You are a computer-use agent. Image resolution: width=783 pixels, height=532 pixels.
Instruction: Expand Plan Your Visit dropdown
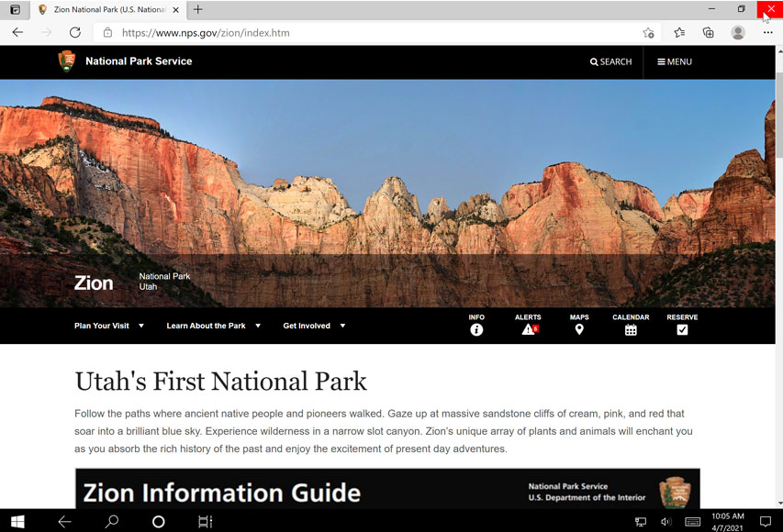point(109,326)
